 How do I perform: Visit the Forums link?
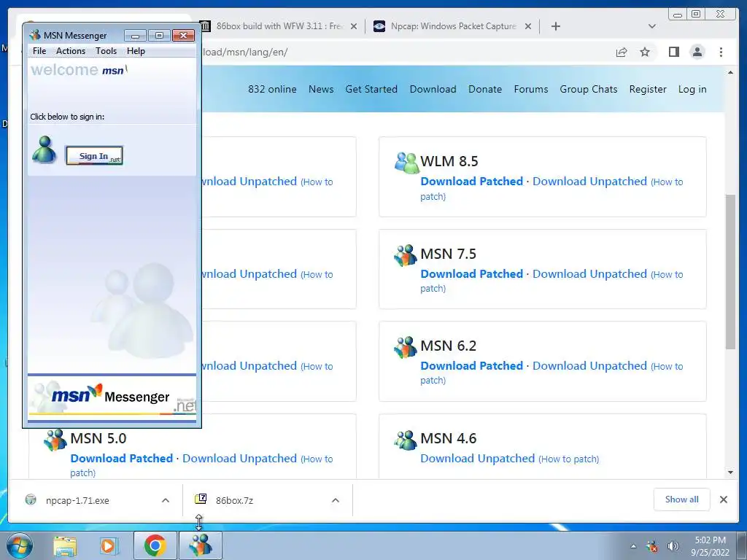pyautogui.click(x=531, y=89)
